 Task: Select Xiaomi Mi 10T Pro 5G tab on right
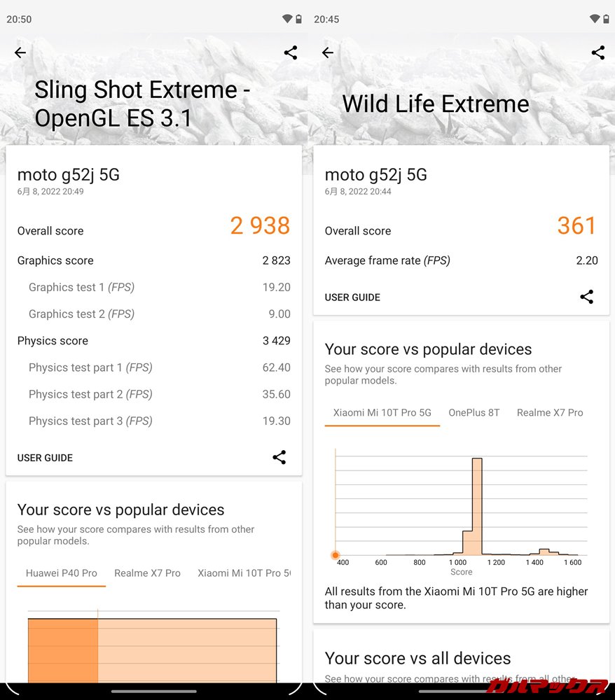(382, 412)
